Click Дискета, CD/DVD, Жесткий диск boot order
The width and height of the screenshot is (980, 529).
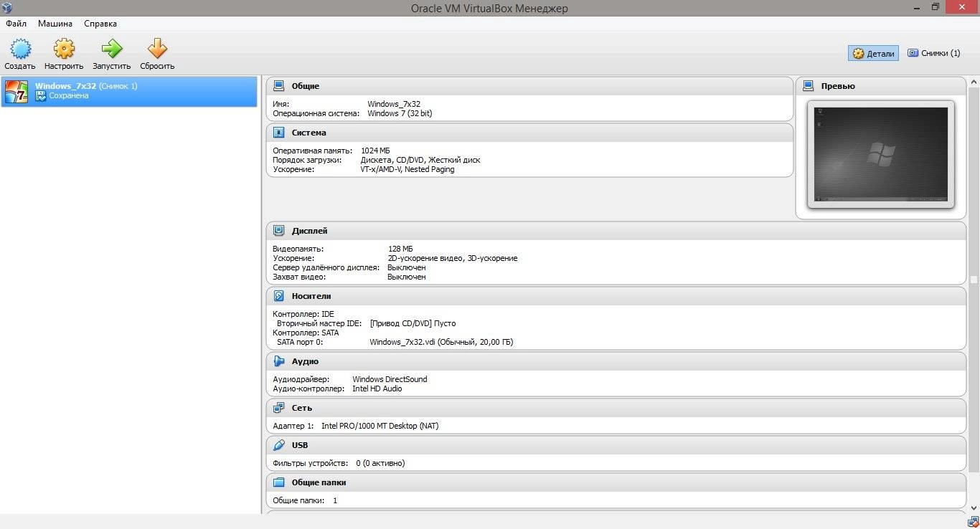pyautogui.click(x=420, y=160)
